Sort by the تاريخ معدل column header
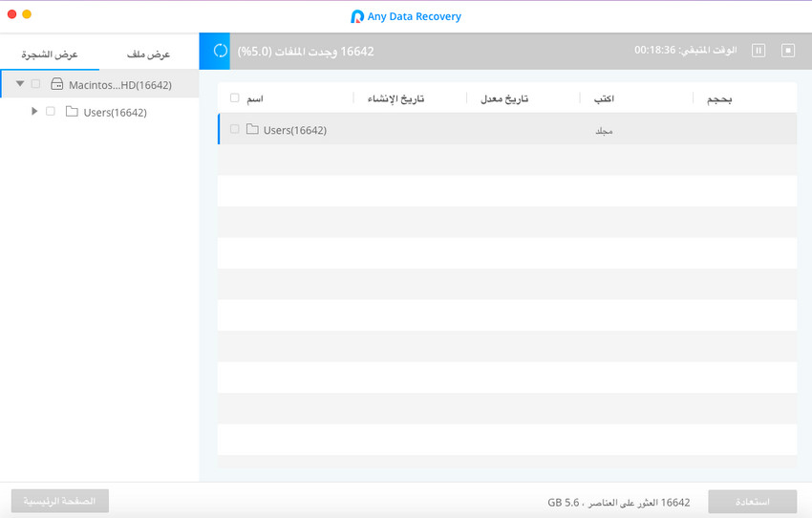This screenshot has height=518, width=812. tap(504, 98)
